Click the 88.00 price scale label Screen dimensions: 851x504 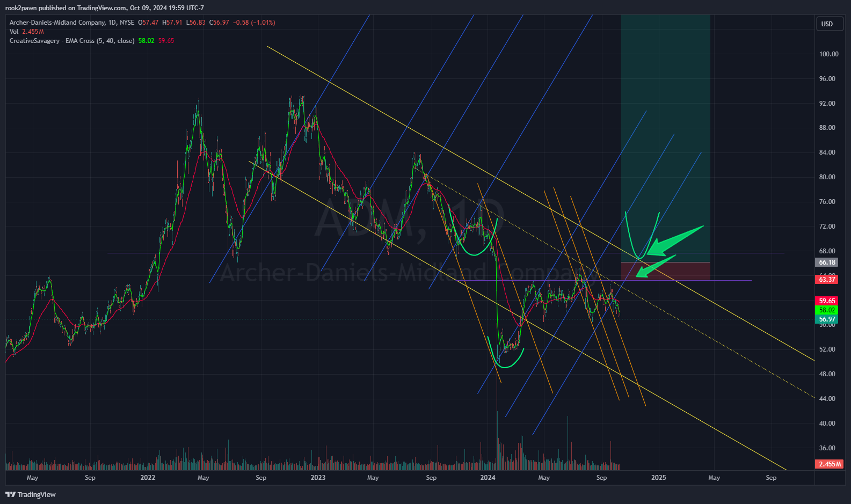coord(827,128)
